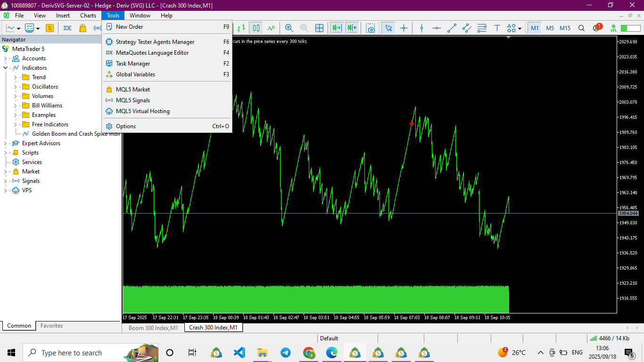644x362 pixels.
Task: Open the MQL5 Market shopping bag icon
Action: [83, 28]
